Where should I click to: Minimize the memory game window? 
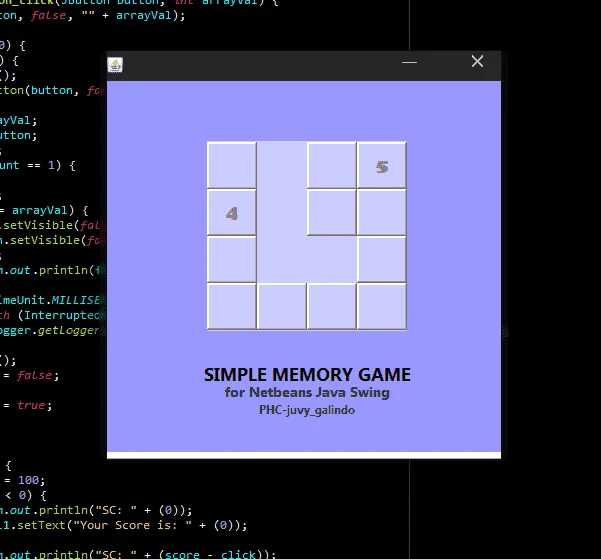409,62
